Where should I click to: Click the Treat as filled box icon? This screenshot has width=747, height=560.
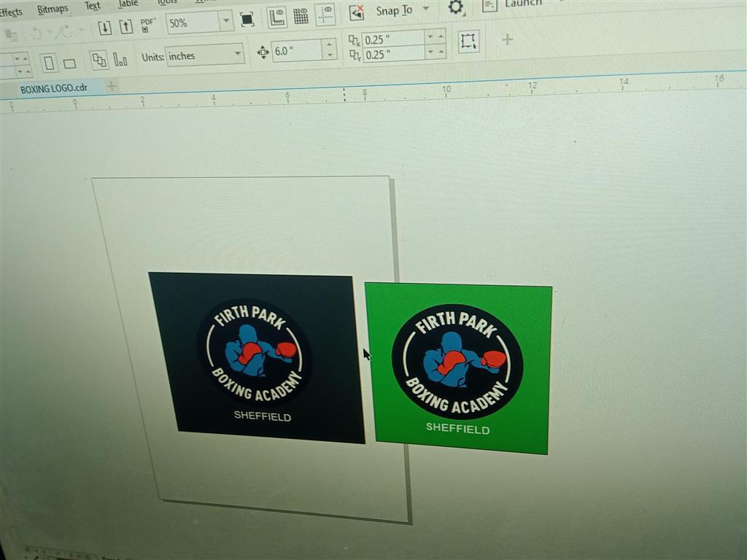point(468,42)
